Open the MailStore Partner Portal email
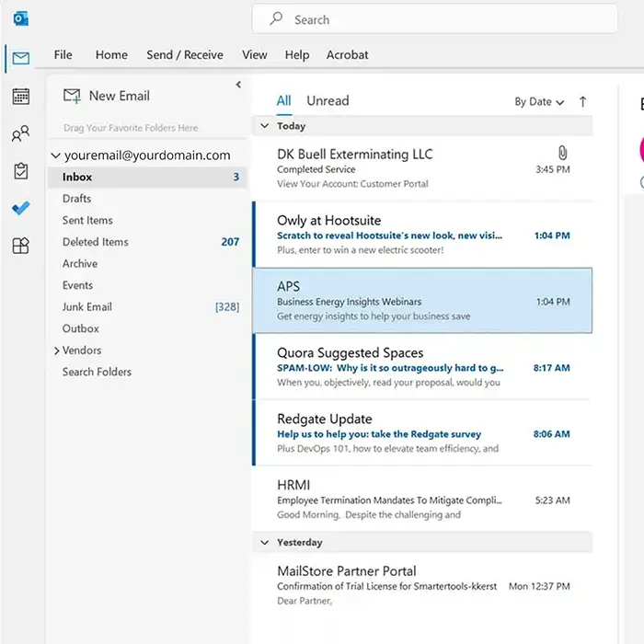 click(422, 586)
